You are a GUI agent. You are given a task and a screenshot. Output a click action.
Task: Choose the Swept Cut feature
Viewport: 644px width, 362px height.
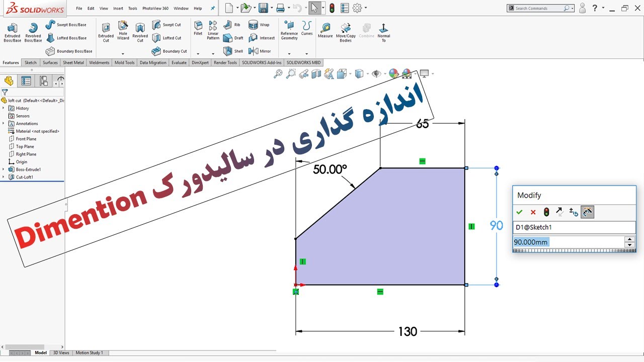point(167,25)
